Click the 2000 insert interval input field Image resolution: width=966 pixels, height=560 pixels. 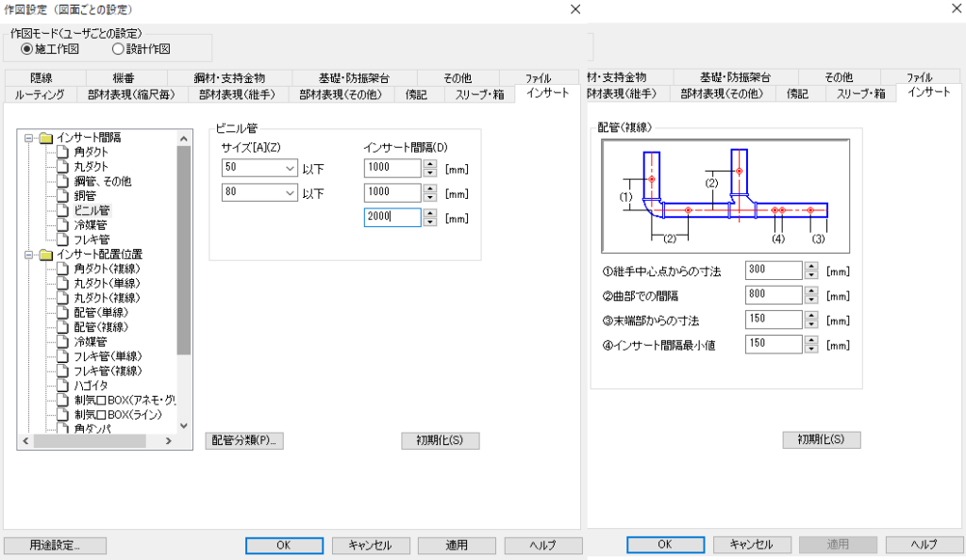391,218
